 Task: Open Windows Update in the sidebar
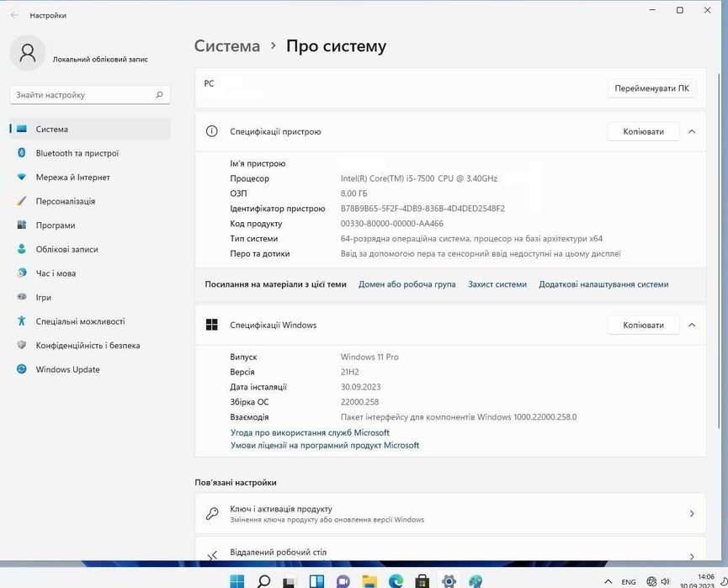tap(89, 370)
